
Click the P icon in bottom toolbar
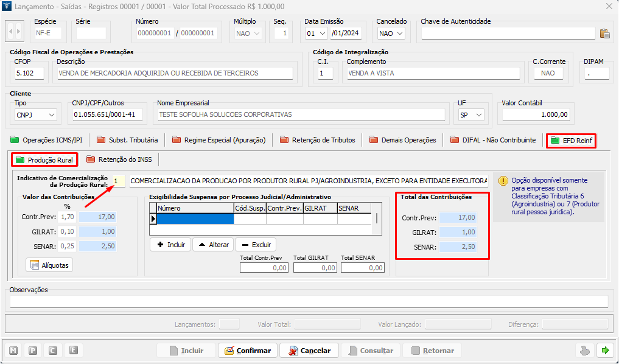pos(33,351)
